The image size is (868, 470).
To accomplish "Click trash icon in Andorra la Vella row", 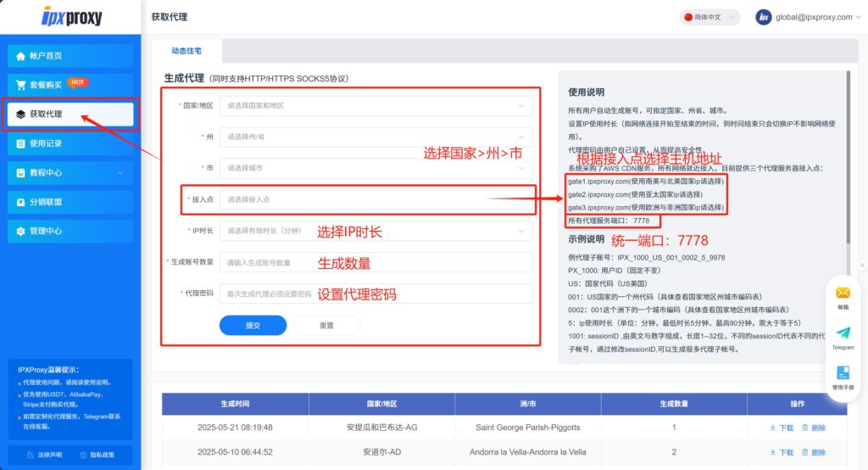I will click(x=805, y=452).
